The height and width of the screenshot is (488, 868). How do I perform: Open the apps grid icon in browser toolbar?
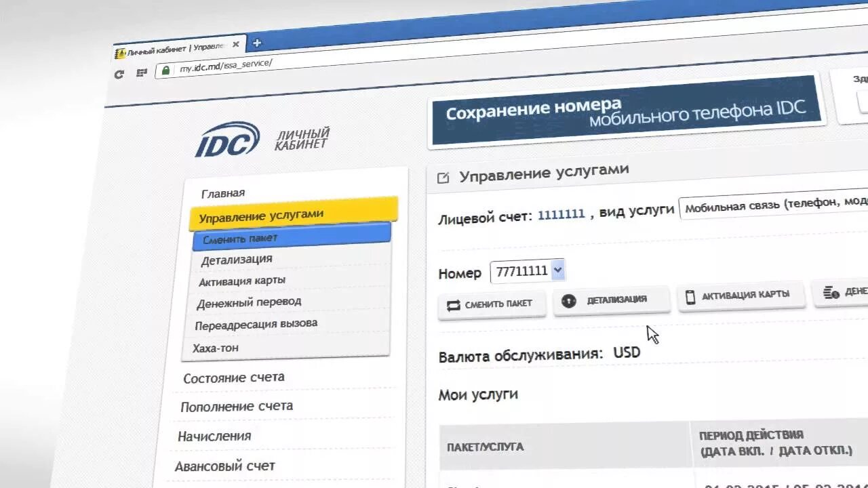coord(142,73)
